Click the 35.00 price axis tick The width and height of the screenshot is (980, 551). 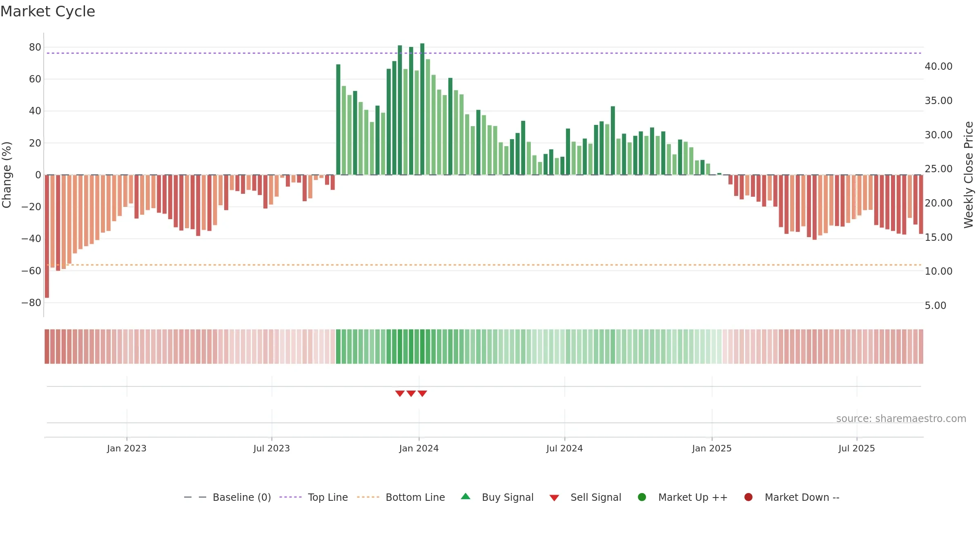pos(939,101)
